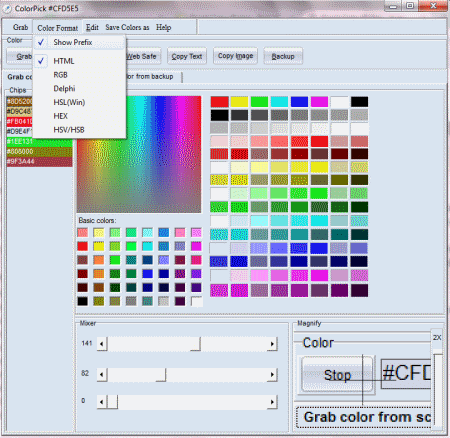Click the Copy Text button
The height and width of the screenshot is (438, 450).
point(187,56)
